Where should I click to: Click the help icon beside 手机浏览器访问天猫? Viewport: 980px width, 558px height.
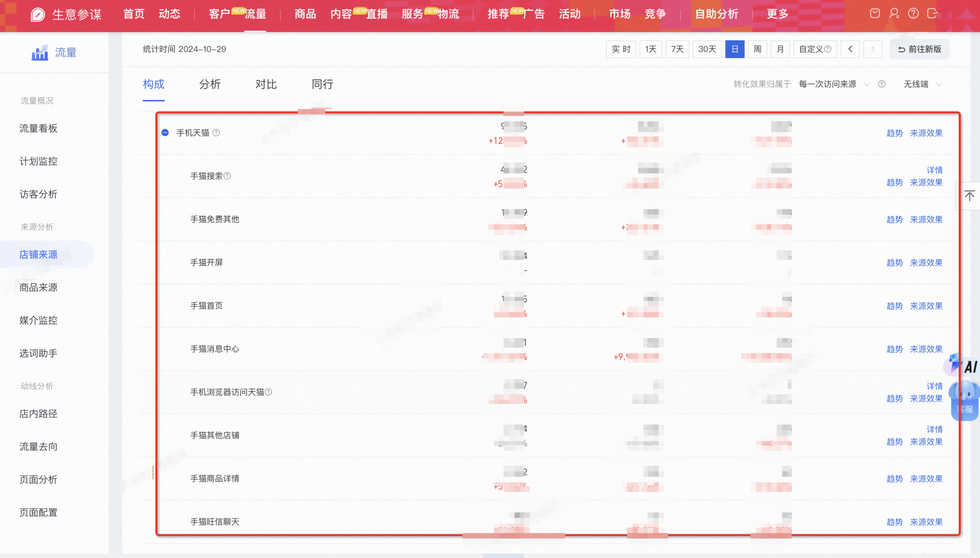[x=268, y=392]
